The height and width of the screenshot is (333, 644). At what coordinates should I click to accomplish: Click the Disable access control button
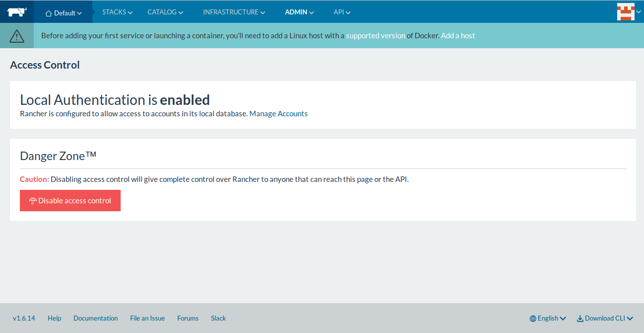pyautogui.click(x=70, y=200)
